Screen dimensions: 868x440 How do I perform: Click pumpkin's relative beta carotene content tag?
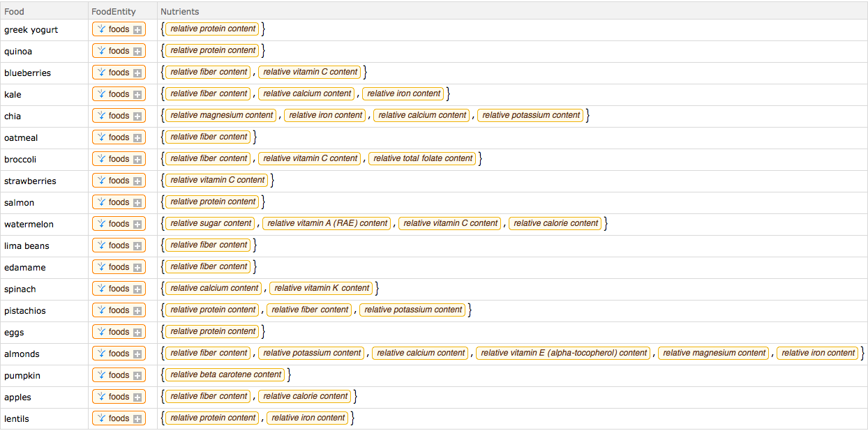click(x=225, y=374)
